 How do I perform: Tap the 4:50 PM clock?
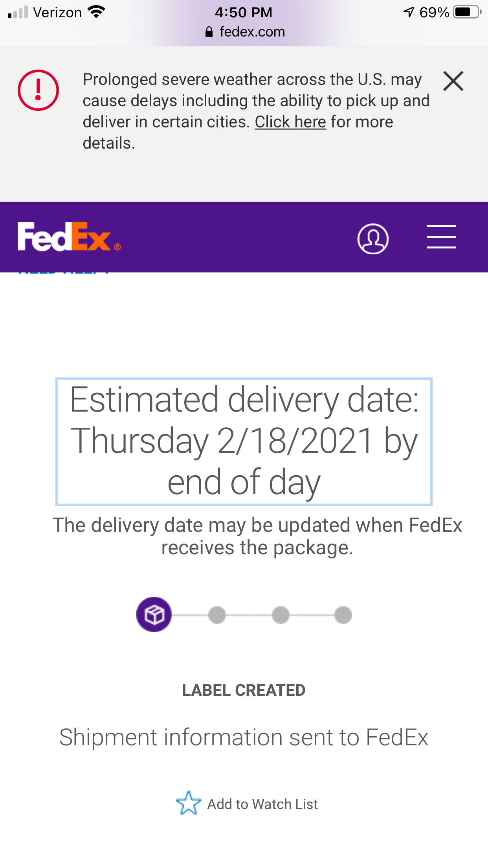point(244,12)
